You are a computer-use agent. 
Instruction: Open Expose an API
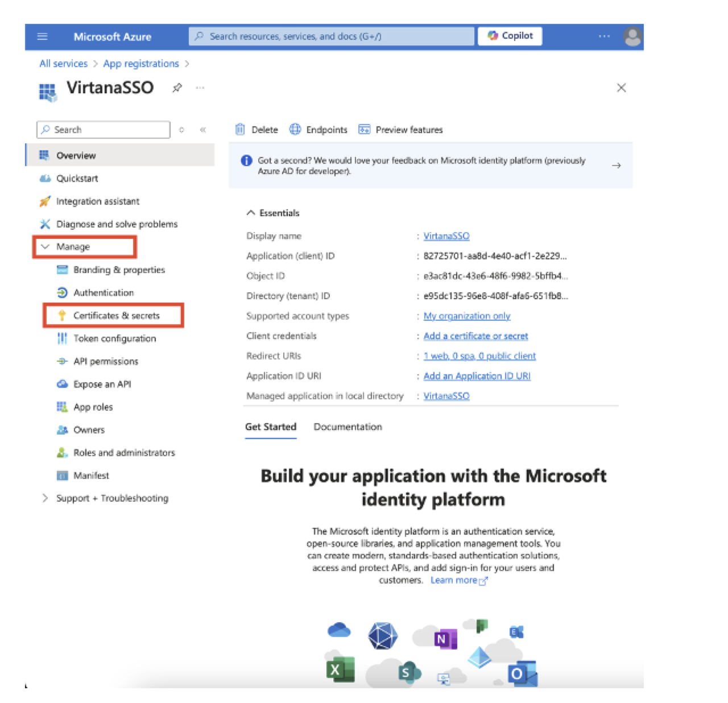coord(102,384)
